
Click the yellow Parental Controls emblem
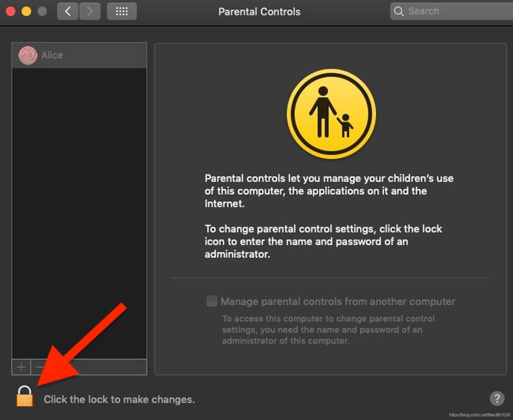point(331,114)
